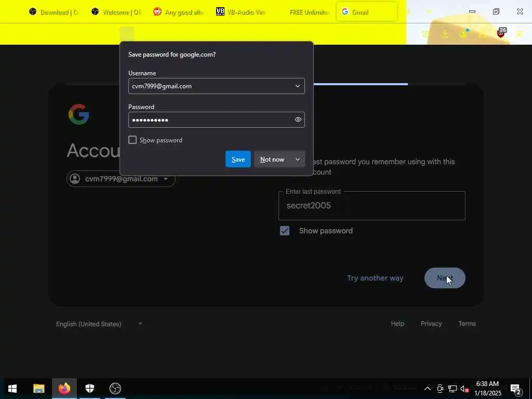Click the "Save password for google.com?" heading
Image resolution: width=532 pixels, height=399 pixels.
point(172,55)
